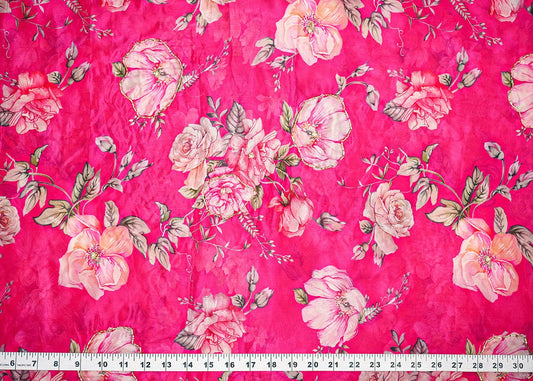Screen dimensions: 533x381
Task: Click the number 16 on the ruler
Action: [x=230, y=364]
